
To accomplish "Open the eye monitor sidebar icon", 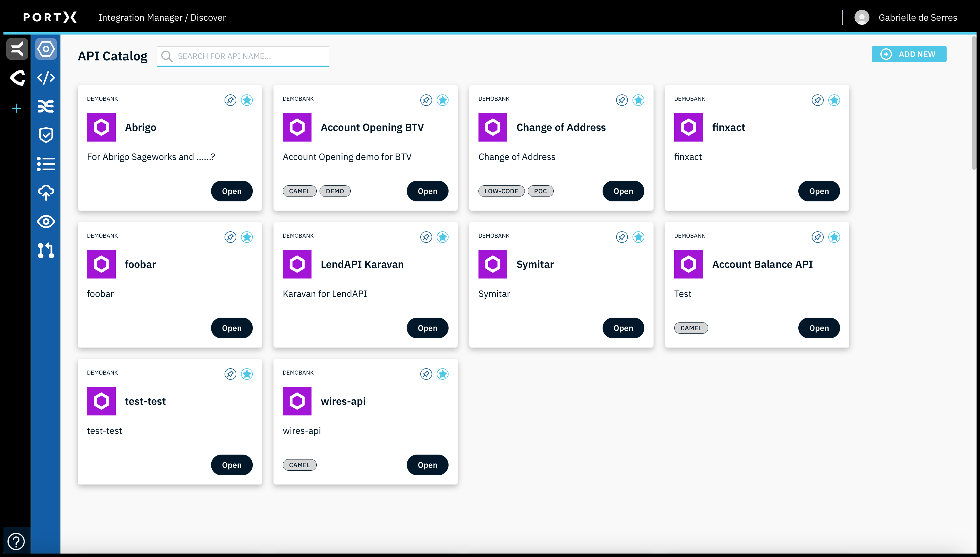I will pos(46,222).
